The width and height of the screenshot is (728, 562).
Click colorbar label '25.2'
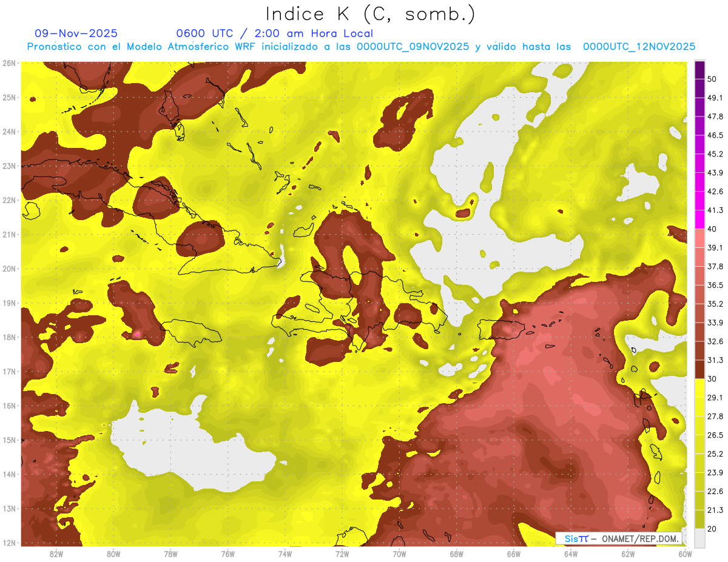coord(715,454)
